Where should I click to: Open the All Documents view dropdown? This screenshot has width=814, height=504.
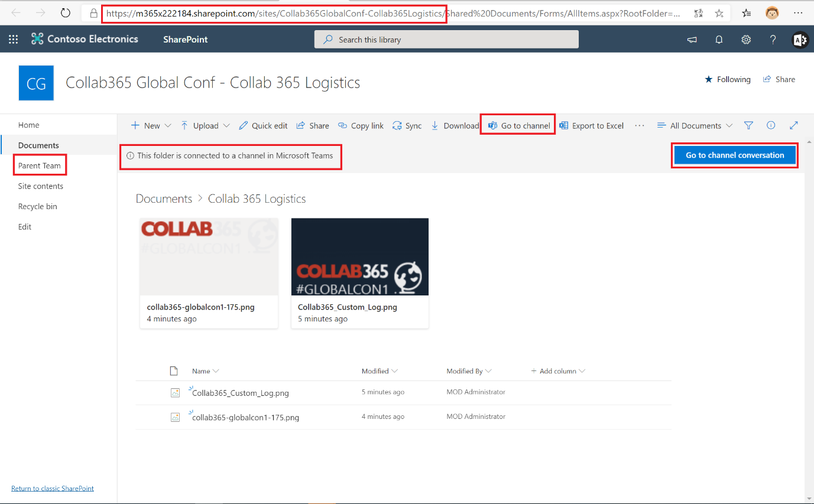pos(695,125)
